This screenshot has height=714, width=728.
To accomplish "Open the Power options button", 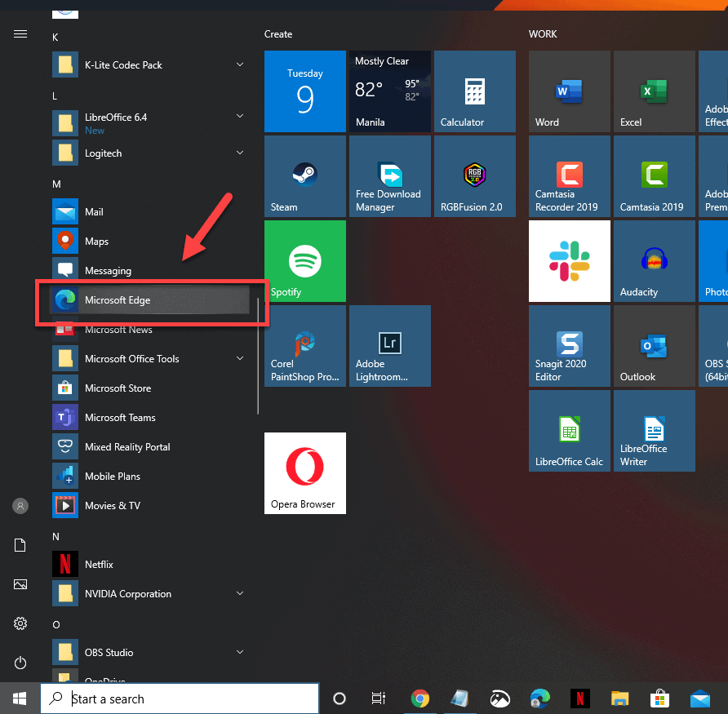I will tap(20, 663).
